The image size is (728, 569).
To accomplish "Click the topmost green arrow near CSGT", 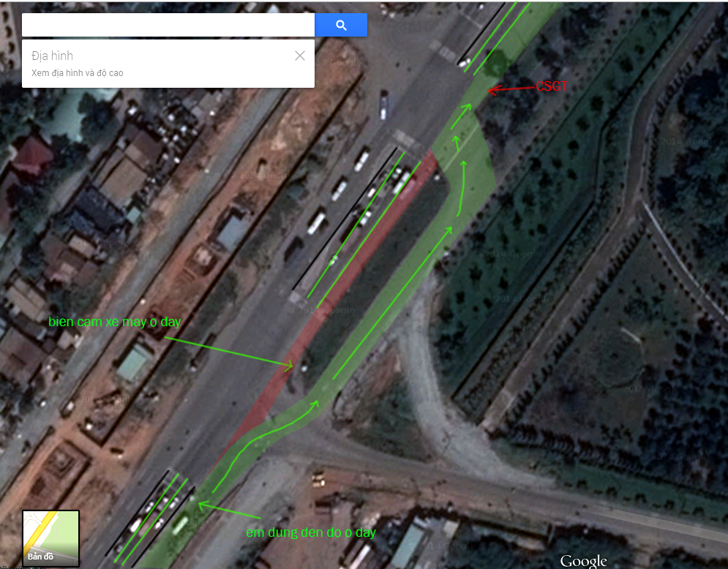I will [x=460, y=116].
